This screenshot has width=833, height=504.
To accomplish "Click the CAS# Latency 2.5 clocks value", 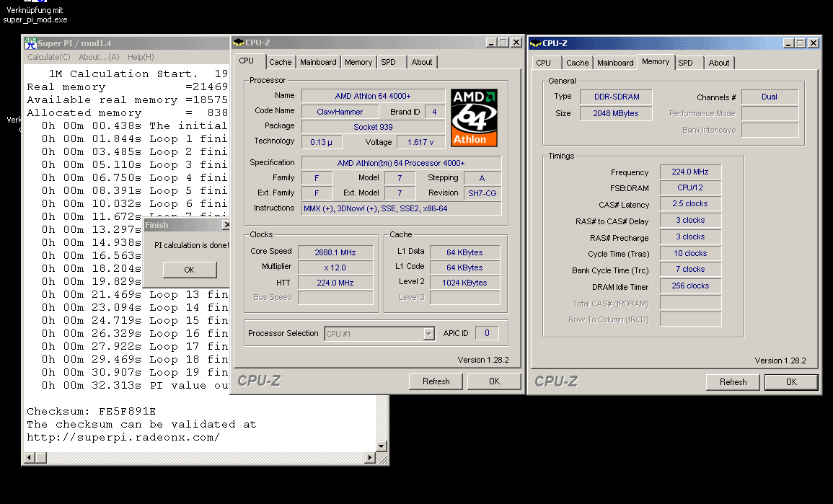I will pos(690,203).
